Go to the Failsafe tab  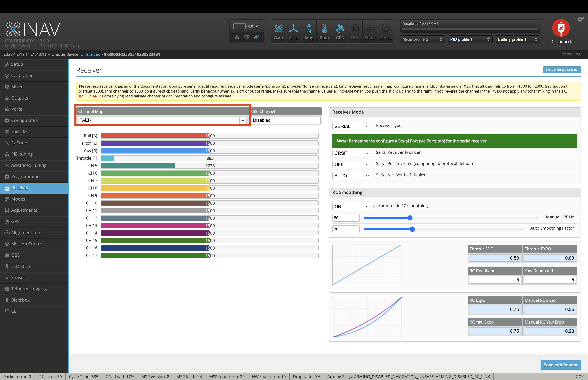tap(19, 131)
